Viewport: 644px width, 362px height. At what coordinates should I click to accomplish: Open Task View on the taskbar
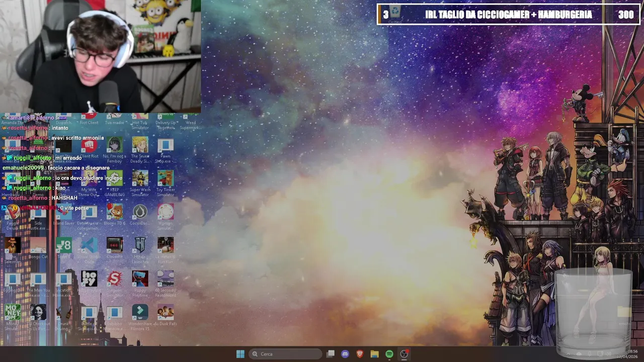(x=331, y=354)
